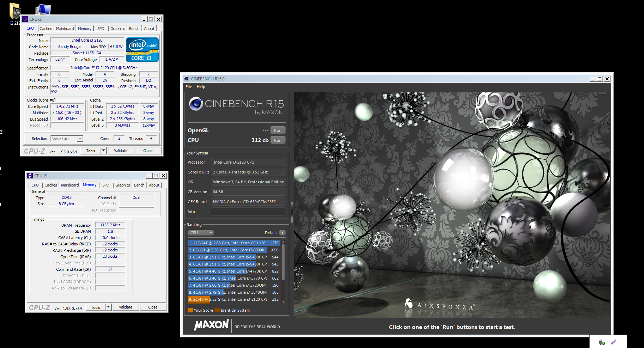Click the Aixsponza logo in render
Screen dimensions: 644x348
(440, 305)
